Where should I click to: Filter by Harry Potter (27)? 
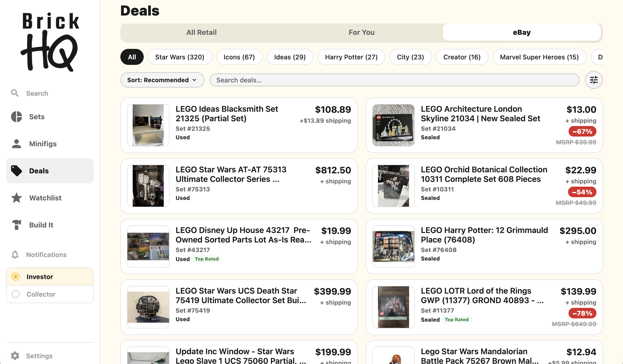pos(351,57)
